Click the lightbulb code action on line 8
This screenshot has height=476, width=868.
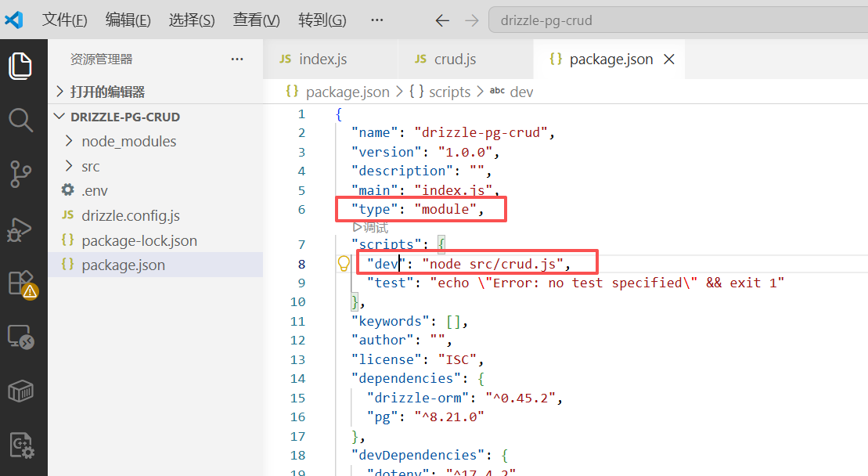click(344, 264)
